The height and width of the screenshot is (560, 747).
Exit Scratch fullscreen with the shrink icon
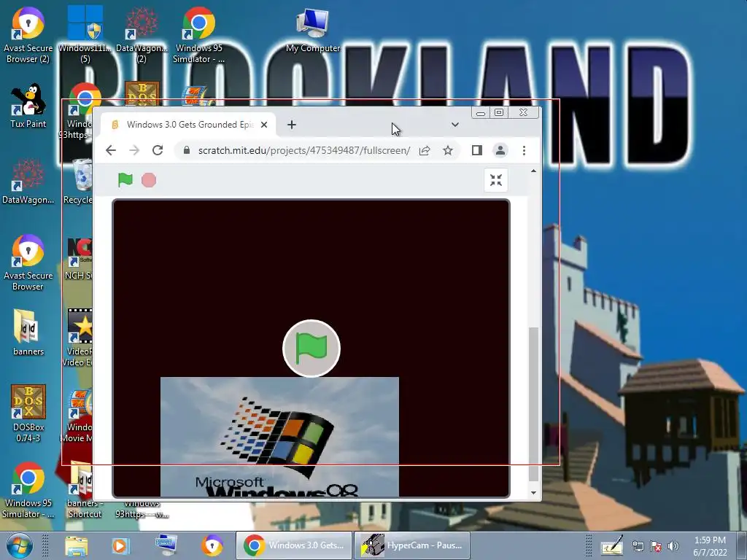click(496, 180)
